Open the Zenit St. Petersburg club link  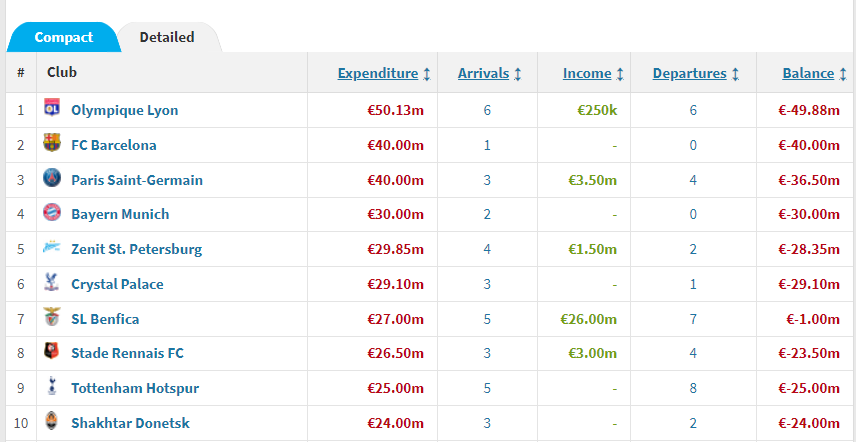pyautogui.click(x=136, y=249)
